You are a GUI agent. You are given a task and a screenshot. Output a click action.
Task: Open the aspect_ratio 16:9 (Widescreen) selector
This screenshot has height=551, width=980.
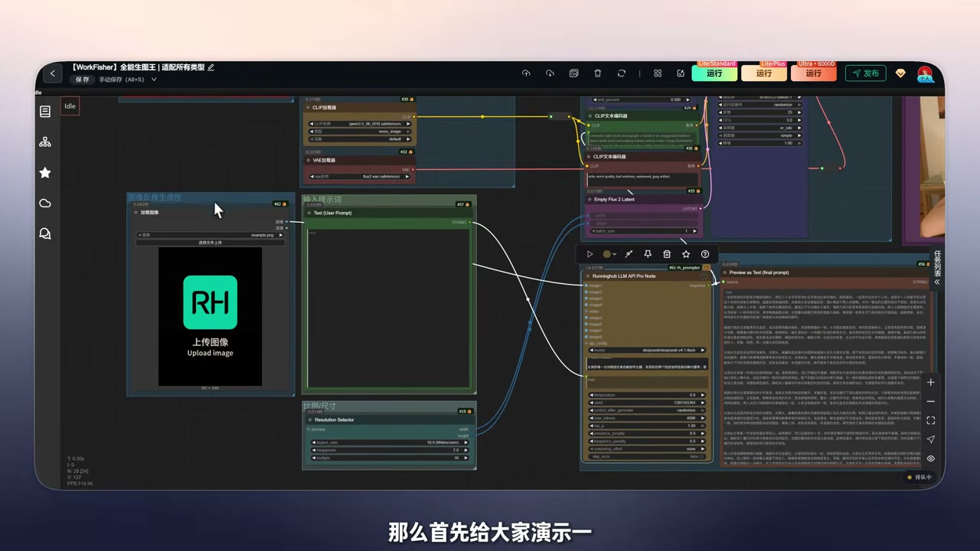pos(390,442)
